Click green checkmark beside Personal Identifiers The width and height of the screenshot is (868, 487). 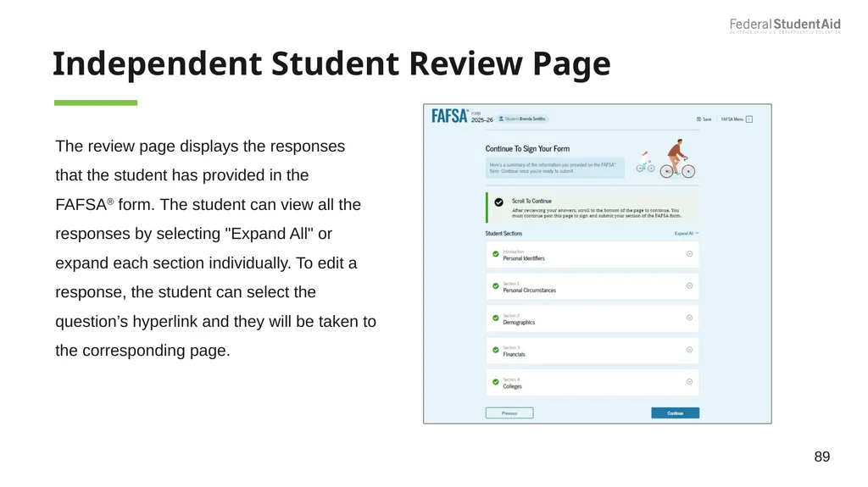click(x=495, y=254)
